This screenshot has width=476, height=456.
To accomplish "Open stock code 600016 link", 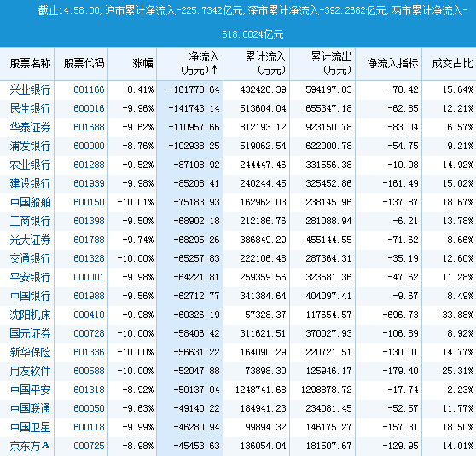I will pyautogui.click(x=89, y=108).
